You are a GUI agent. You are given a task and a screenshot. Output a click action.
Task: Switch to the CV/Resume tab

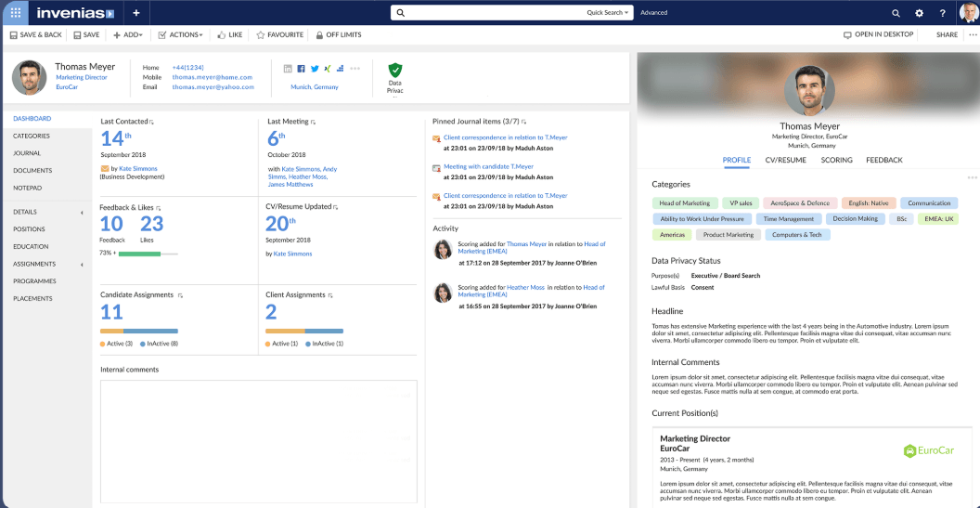[786, 160]
